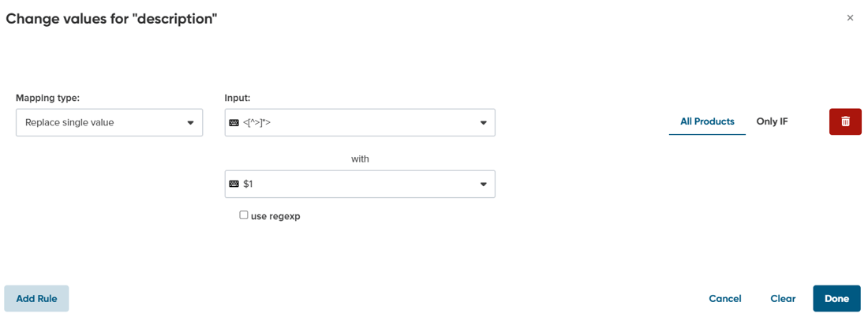The width and height of the screenshot is (868, 317).
Task: Switch to the Only IF tab
Action: [773, 121]
